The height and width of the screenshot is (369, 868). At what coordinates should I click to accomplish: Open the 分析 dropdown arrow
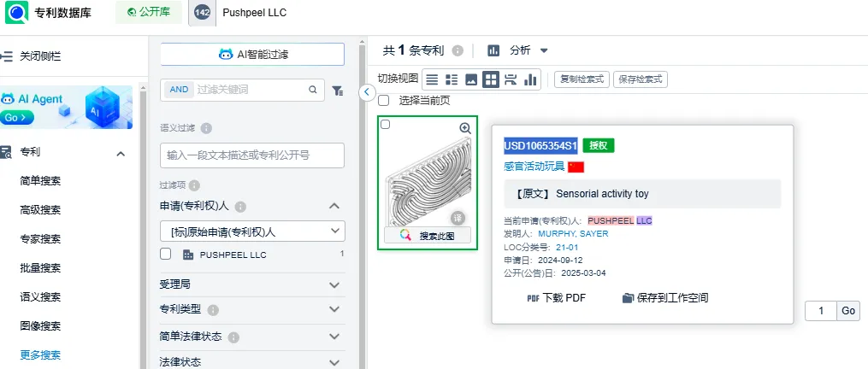[544, 51]
